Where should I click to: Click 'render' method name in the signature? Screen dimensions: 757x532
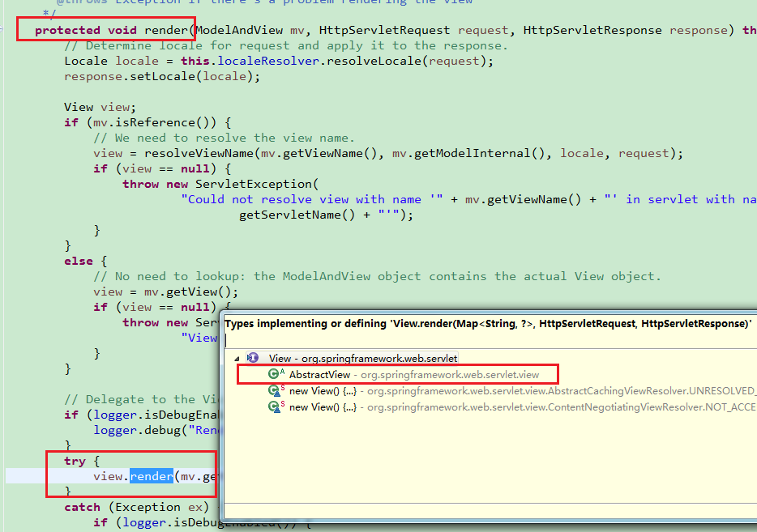[166, 31]
